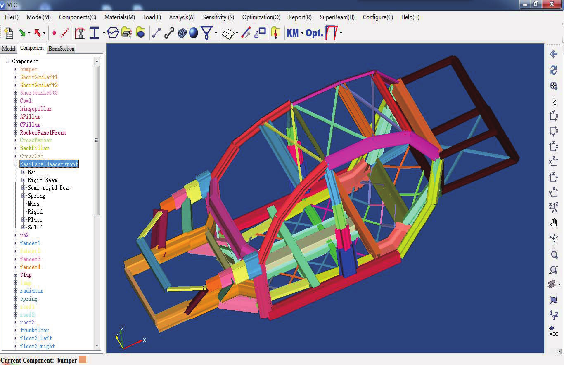Expand the RockerPanelFront tree node
Image resolution: width=564 pixels, height=365 pixels.
pos(15,132)
